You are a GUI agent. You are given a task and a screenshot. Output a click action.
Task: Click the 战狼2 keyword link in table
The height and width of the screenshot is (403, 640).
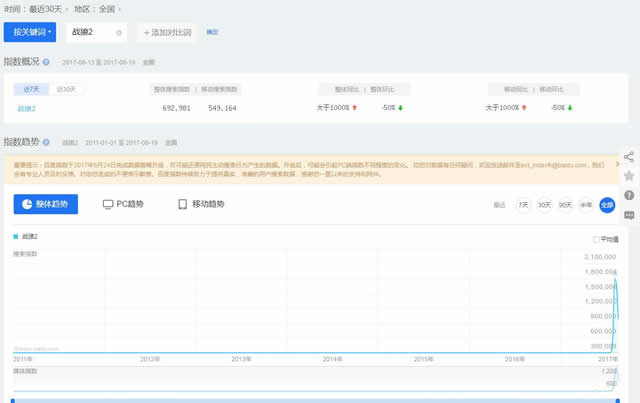click(x=26, y=108)
